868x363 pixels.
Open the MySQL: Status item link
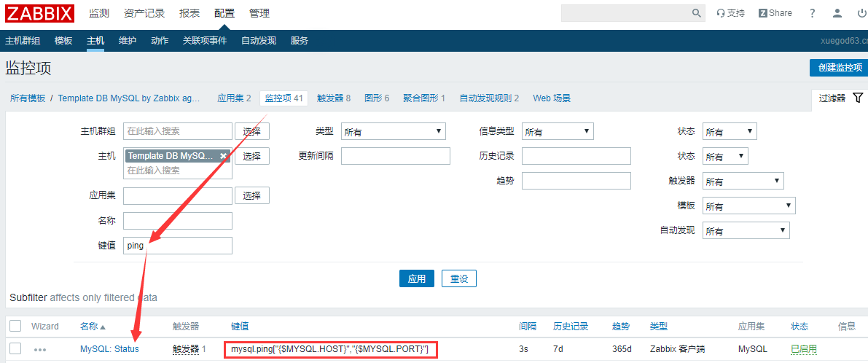(x=109, y=349)
